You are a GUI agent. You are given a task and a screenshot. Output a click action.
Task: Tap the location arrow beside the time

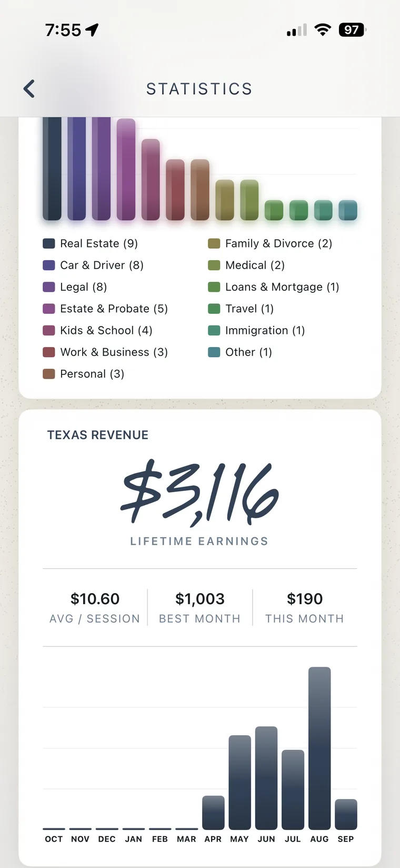(x=92, y=30)
